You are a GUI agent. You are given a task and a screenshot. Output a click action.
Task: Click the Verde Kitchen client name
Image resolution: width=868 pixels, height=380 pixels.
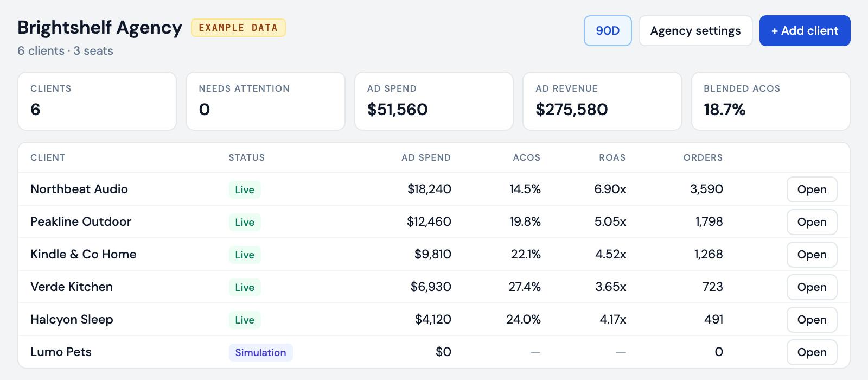coord(72,287)
